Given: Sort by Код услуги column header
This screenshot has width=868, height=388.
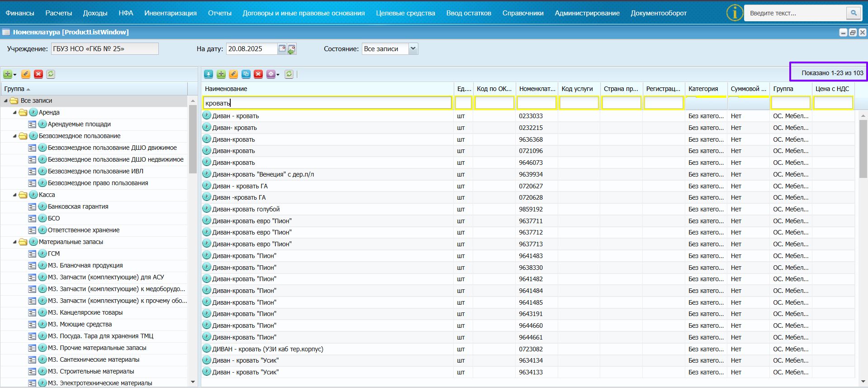Looking at the screenshot, I should [579, 89].
